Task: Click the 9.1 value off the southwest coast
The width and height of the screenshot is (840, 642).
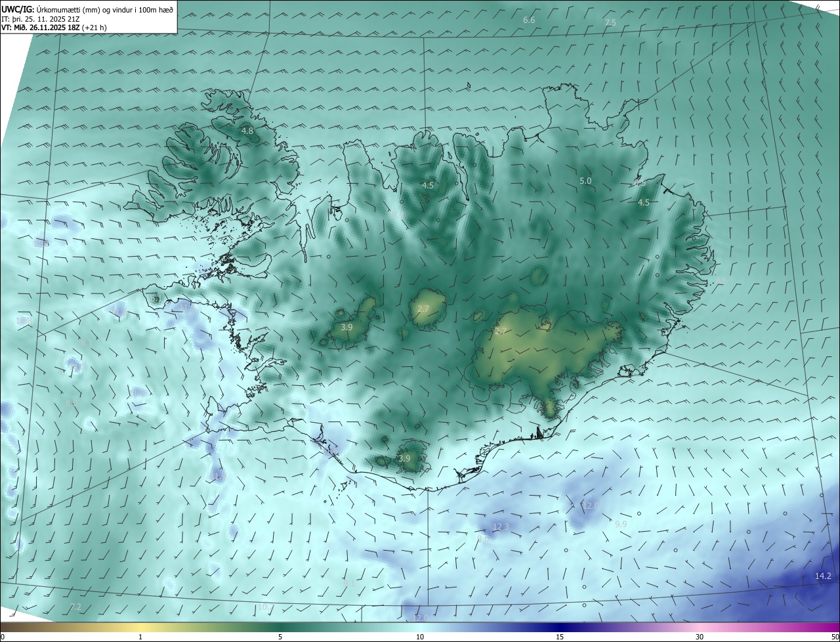Action: click(x=350, y=583)
